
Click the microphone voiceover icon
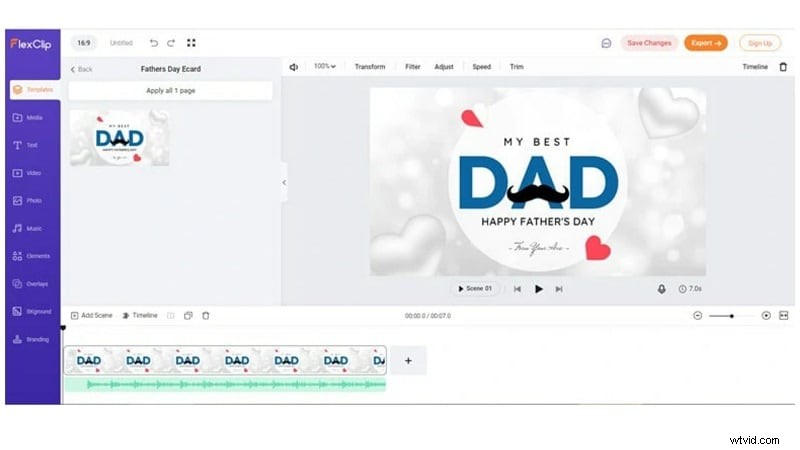click(661, 289)
